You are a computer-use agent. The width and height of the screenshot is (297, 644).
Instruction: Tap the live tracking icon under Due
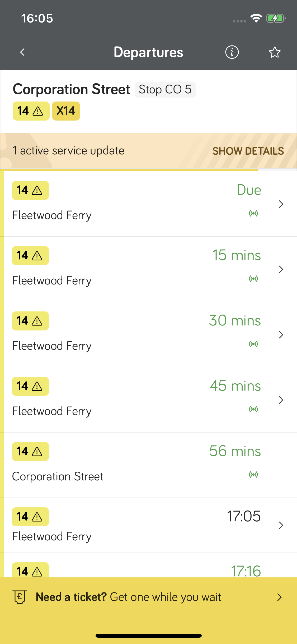click(x=253, y=213)
